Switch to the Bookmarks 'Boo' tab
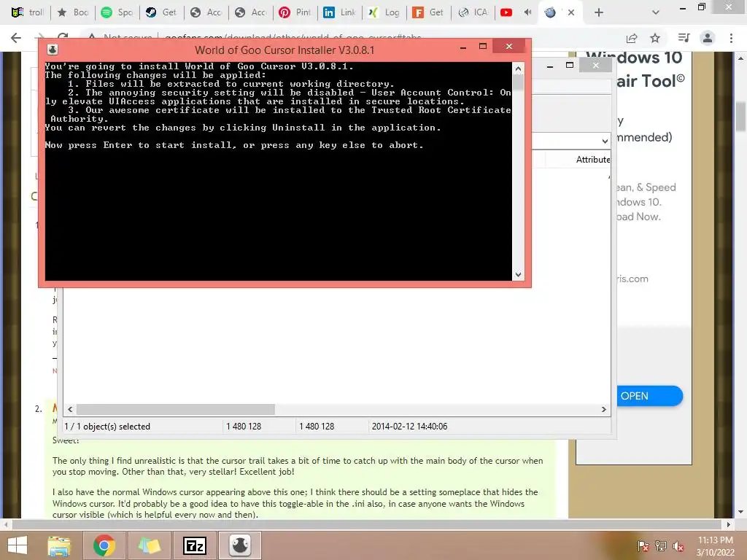Screen dimensions: 747x560 [x=72, y=12]
